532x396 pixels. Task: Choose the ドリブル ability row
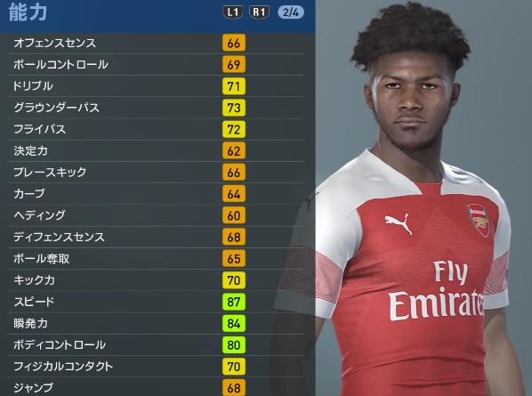click(156, 86)
